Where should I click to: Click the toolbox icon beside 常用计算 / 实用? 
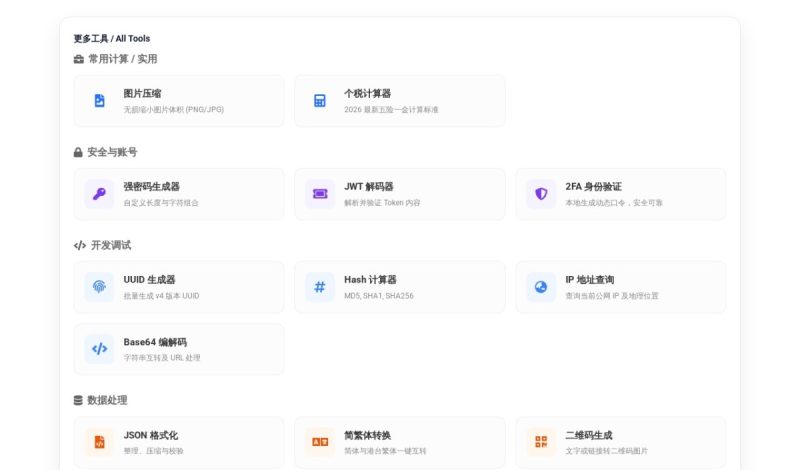tap(79, 59)
